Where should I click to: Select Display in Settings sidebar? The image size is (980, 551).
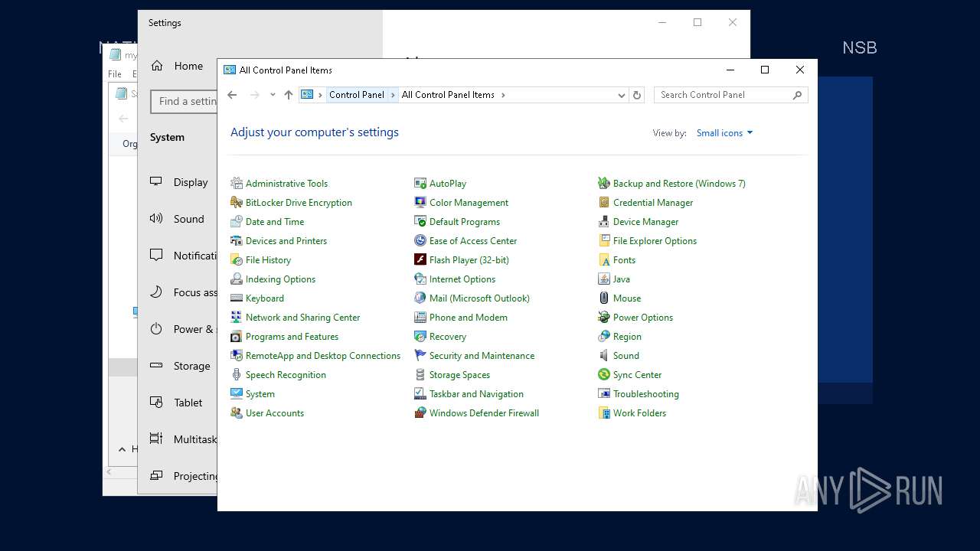click(x=178, y=182)
